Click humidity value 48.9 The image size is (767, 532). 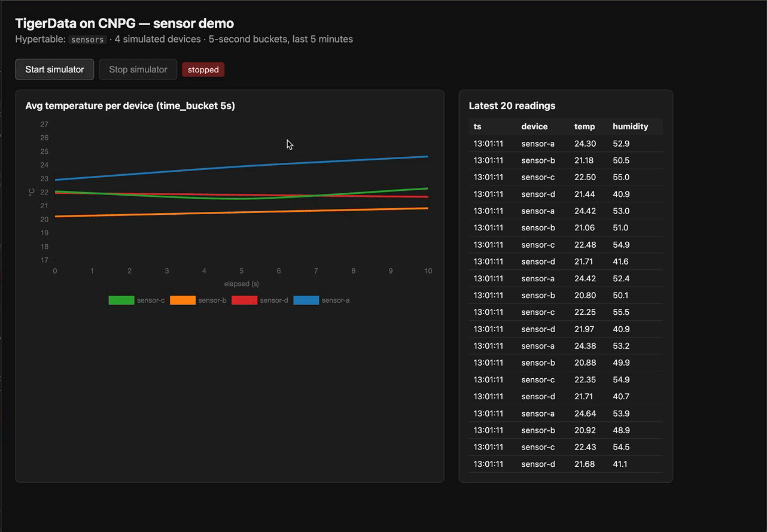point(621,430)
